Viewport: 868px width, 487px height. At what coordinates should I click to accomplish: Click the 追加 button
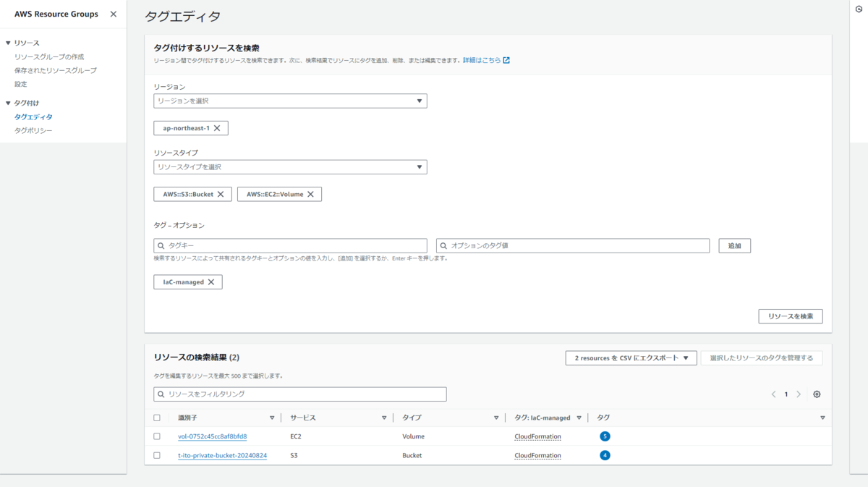[734, 246]
